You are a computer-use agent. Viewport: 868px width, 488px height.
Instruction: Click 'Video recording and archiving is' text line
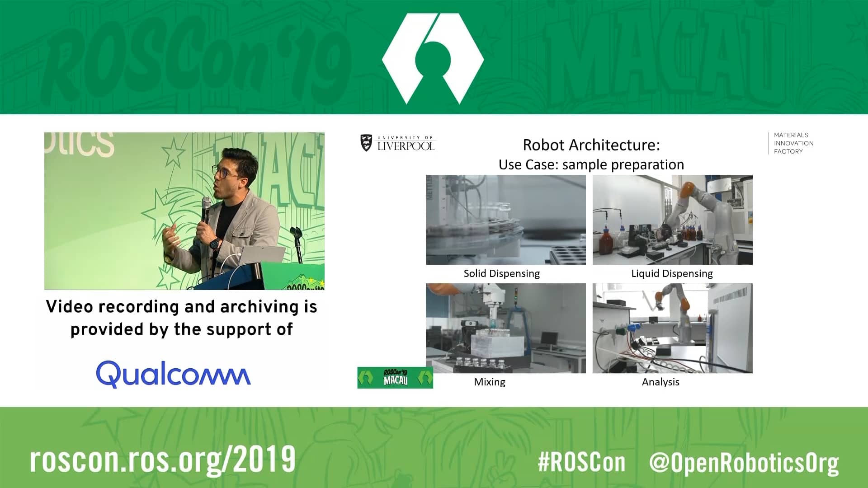point(182,307)
